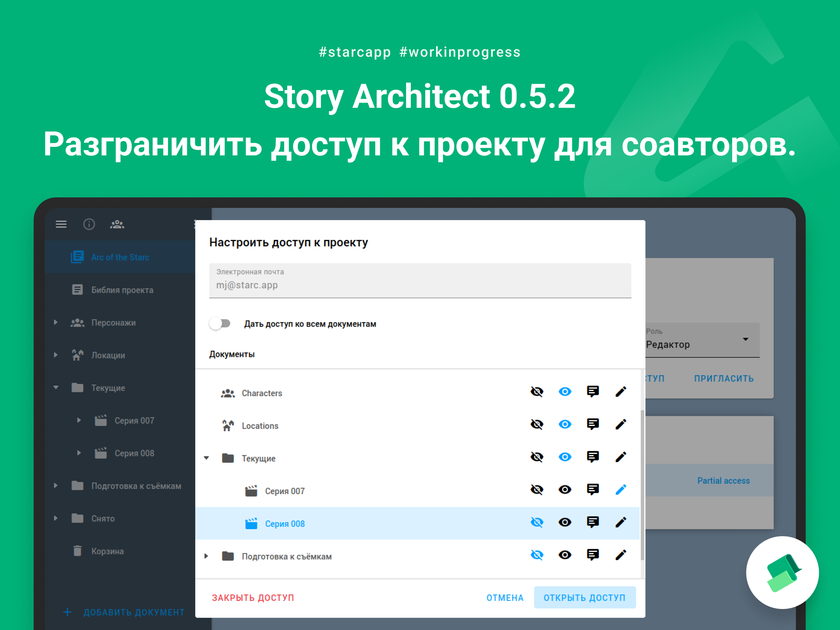Open the project info icon

[89, 224]
